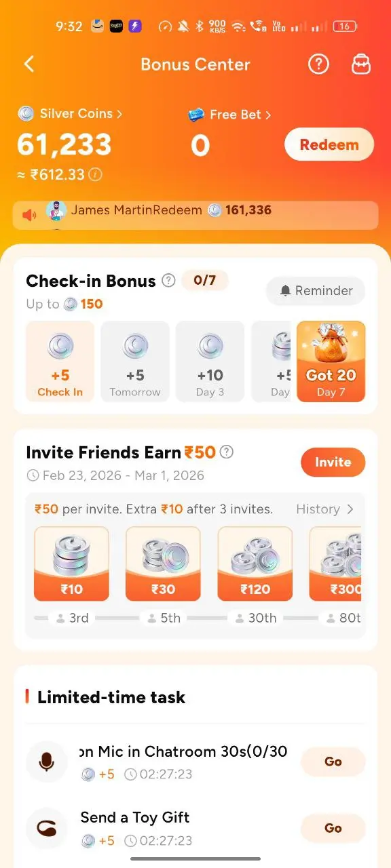The height and width of the screenshot is (868, 391).
Task: Tap the help icon beside Invite Friends Earn ₹50
Action: tap(227, 452)
